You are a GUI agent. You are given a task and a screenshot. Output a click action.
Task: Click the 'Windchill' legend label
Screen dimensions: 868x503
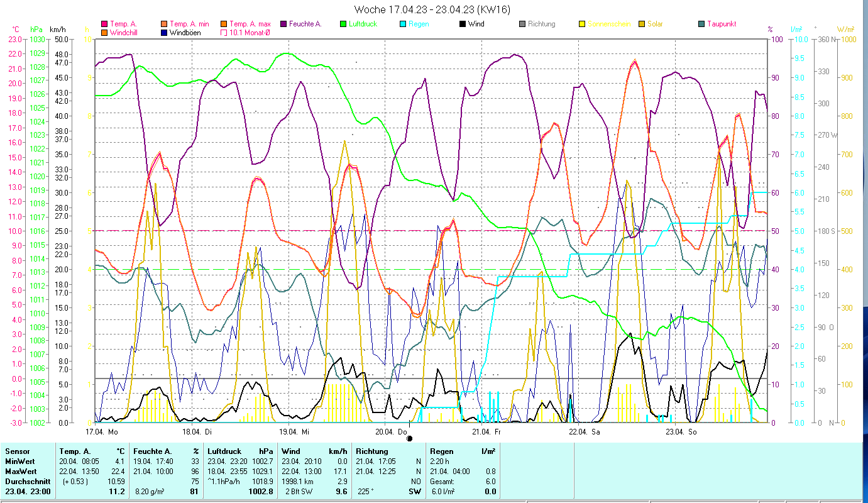coord(124,32)
